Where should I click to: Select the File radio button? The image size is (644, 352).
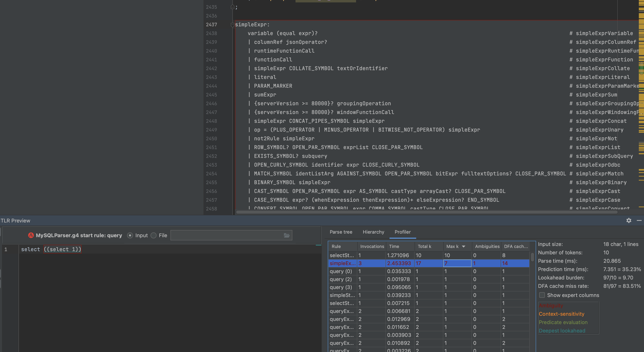click(154, 235)
